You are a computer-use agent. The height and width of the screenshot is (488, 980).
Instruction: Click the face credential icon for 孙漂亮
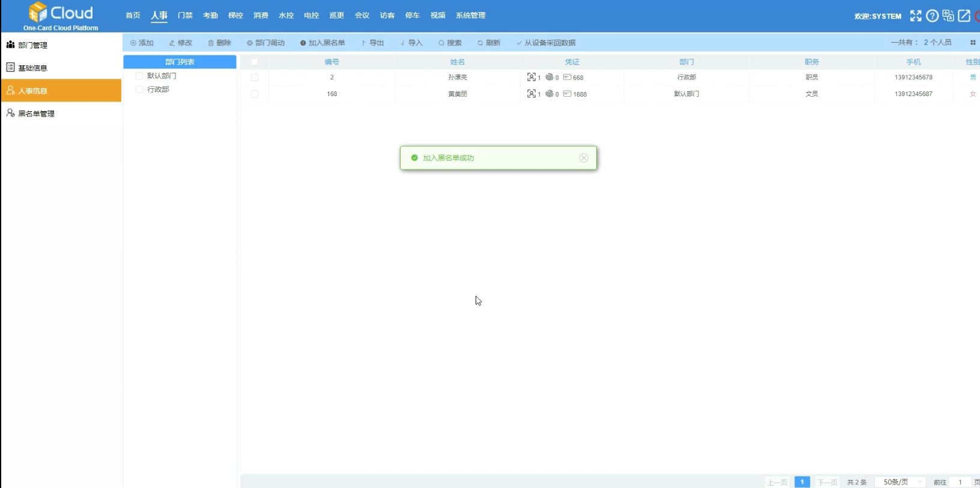pos(531,78)
